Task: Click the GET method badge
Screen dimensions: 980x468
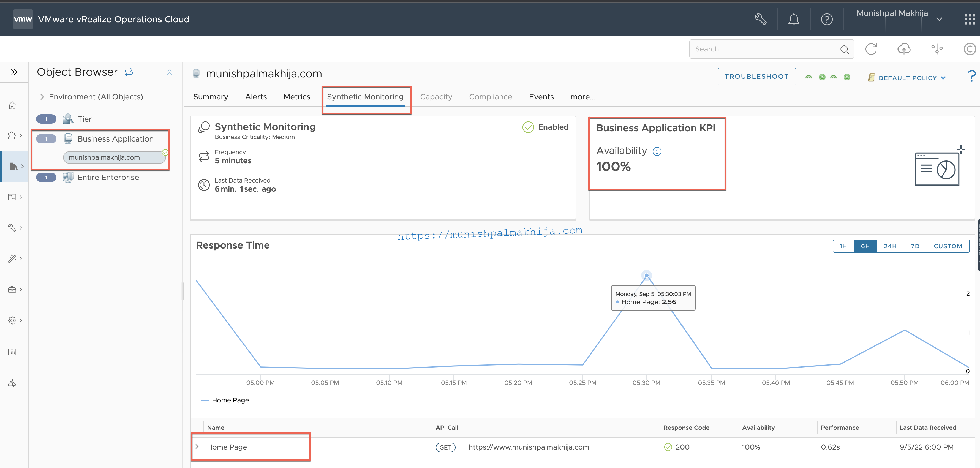Action: click(445, 447)
